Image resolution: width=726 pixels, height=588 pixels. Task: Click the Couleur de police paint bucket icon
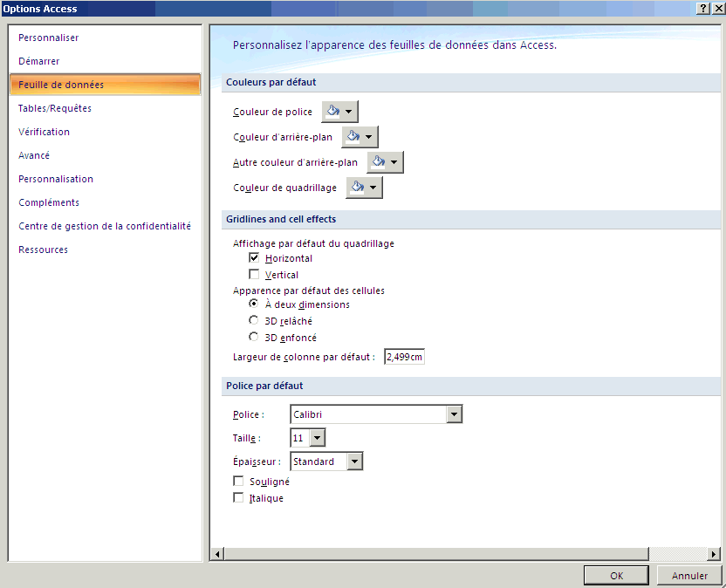pyautogui.click(x=332, y=112)
